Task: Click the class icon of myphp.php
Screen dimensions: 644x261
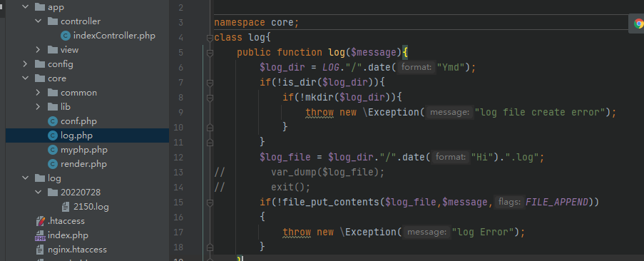Action: [53, 150]
